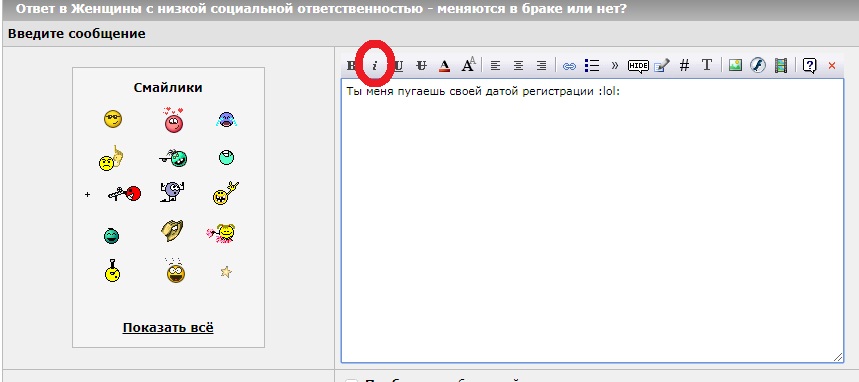Viewport: 859px width, 382px height.
Task: Click the red X to close tags
Action: (x=832, y=66)
